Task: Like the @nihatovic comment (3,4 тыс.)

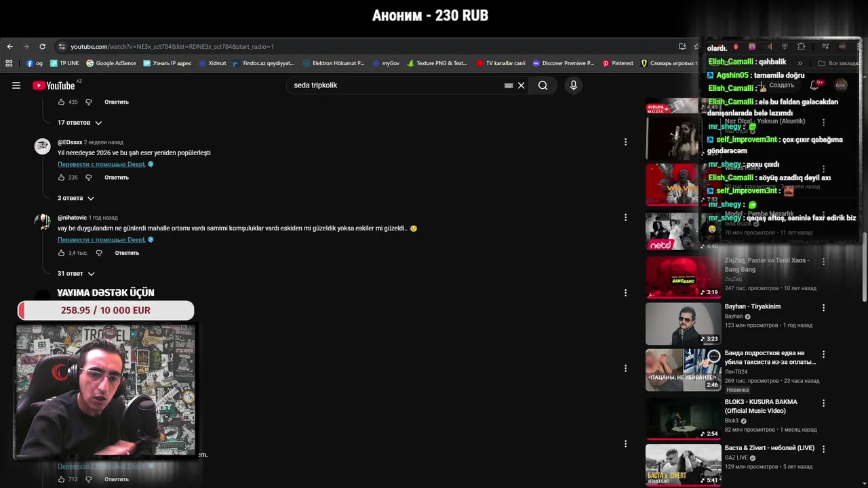Action: click(61, 253)
